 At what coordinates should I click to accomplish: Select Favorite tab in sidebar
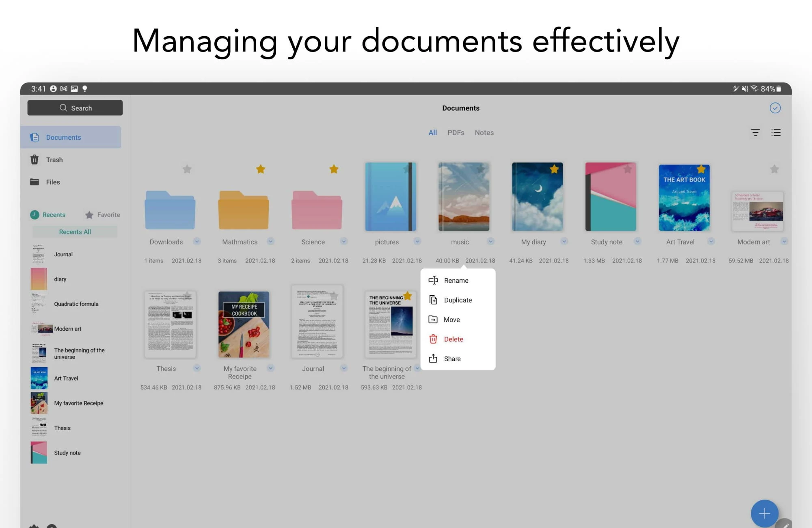[102, 214]
